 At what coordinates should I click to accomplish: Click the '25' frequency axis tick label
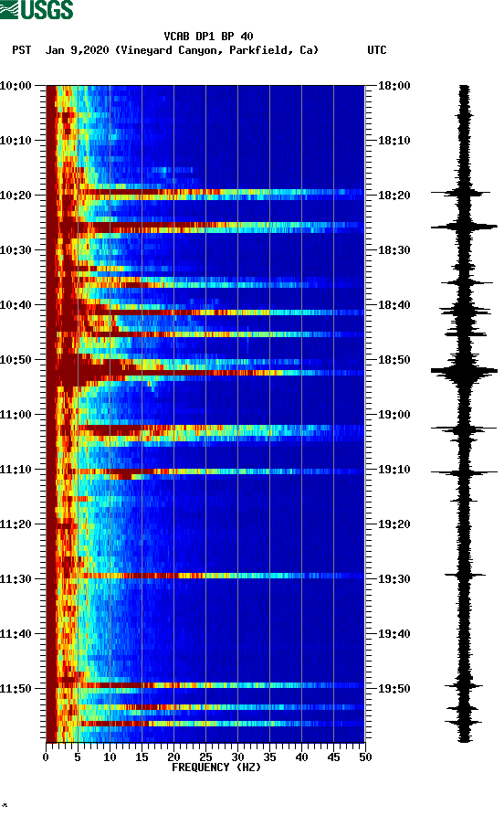205,757
